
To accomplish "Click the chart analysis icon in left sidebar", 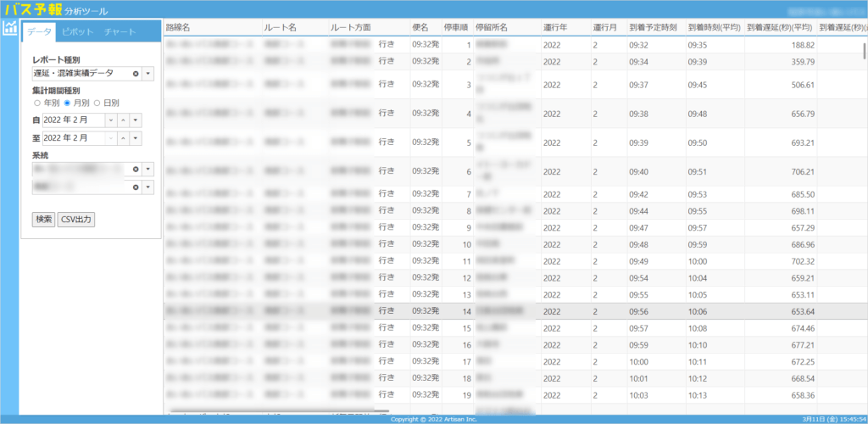I will (x=9, y=28).
